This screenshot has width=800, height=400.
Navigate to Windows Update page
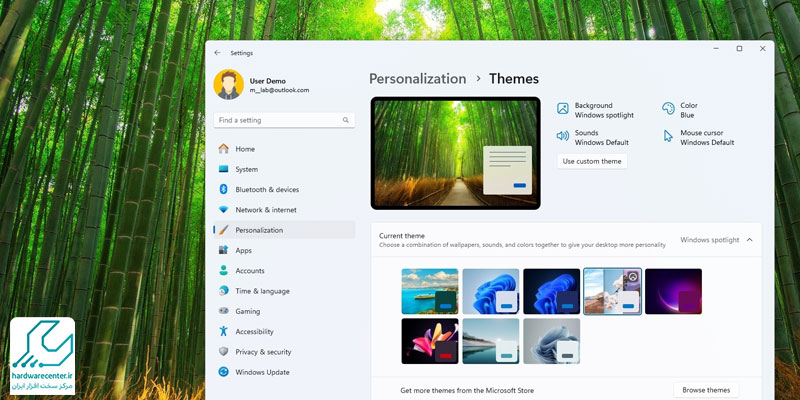285,372
